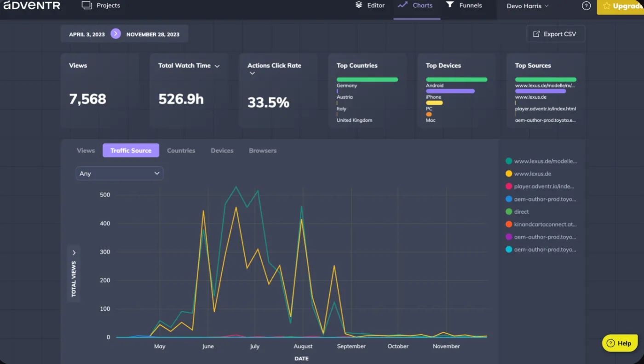Click the cyan aem-author-prod.toyo legend swatch
This screenshot has width=644, height=364.
pyautogui.click(x=509, y=250)
